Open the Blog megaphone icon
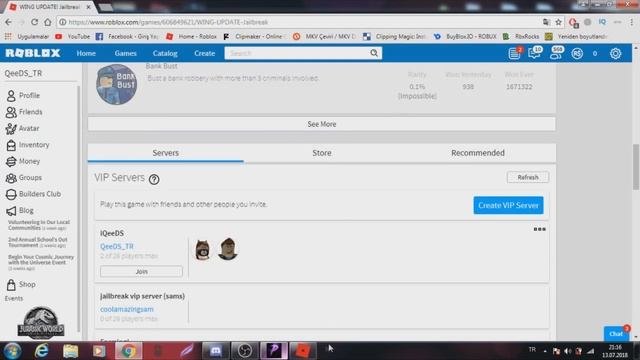Screen dimensions: 640x360 [x=11, y=211]
